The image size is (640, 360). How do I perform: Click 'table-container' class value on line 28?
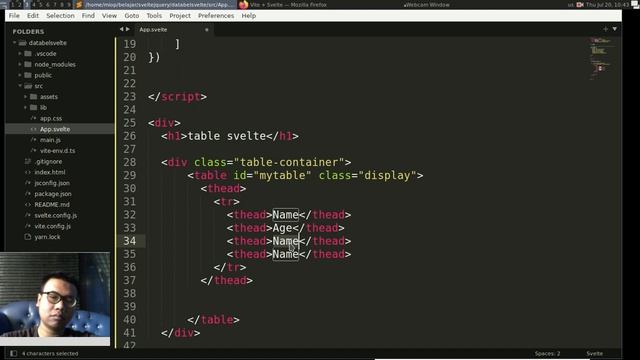[x=289, y=162]
